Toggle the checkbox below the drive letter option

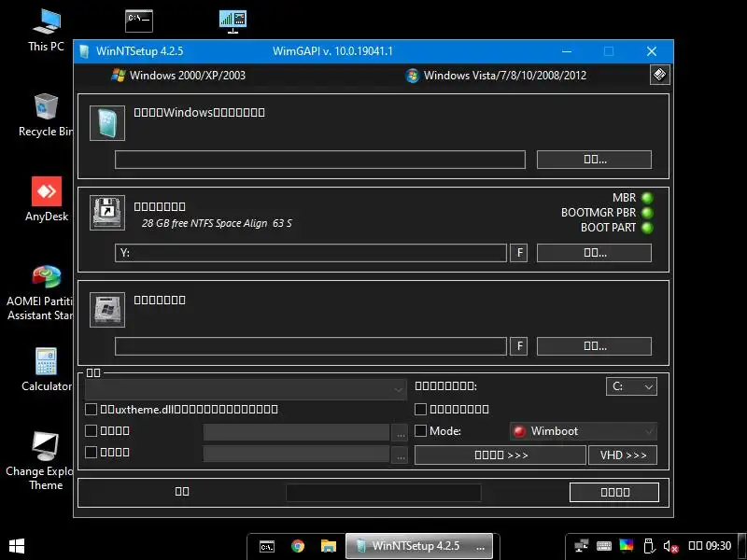[420, 409]
